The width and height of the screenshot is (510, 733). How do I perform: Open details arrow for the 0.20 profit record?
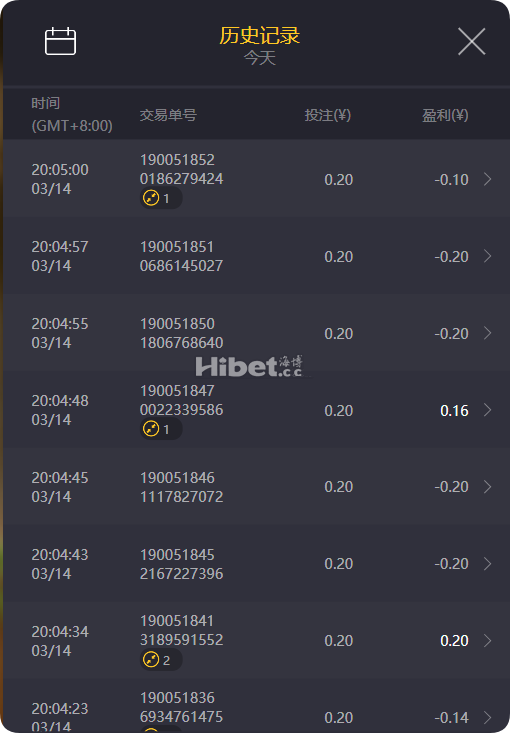[x=488, y=640]
